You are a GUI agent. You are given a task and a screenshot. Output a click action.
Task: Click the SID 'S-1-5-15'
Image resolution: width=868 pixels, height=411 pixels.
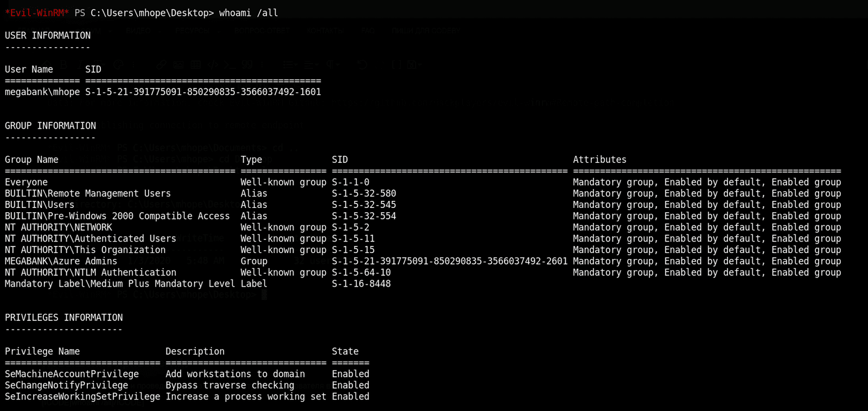coord(353,250)
